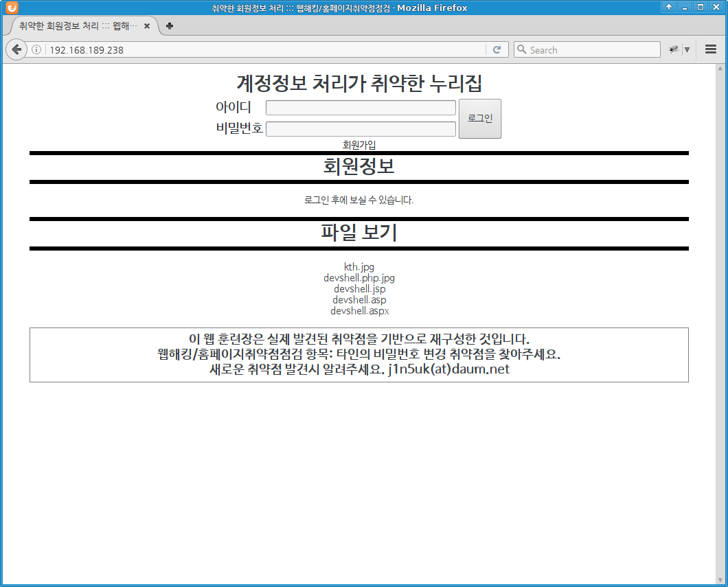This screenshot has height=587, width=728.
Task: Focus the address bar showing 192.168.189.238
Action: click(264, 49)
